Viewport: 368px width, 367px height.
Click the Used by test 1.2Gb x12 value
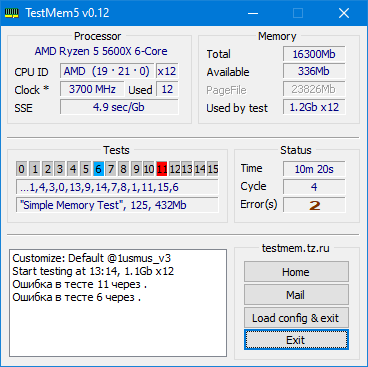tap(314, 107)
